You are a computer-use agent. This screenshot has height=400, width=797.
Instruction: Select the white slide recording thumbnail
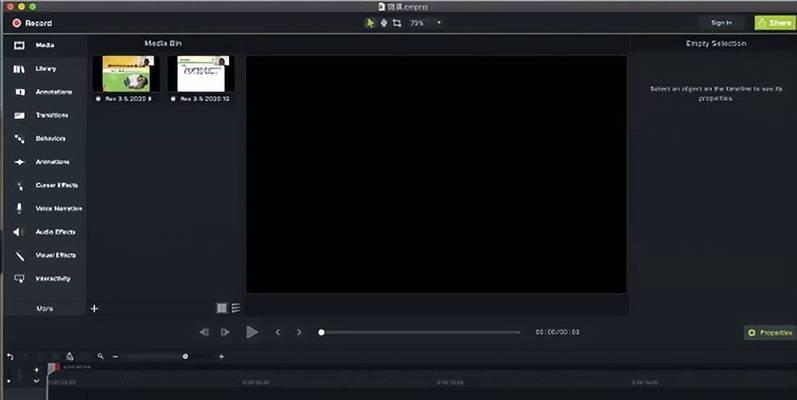coord(201,74)
